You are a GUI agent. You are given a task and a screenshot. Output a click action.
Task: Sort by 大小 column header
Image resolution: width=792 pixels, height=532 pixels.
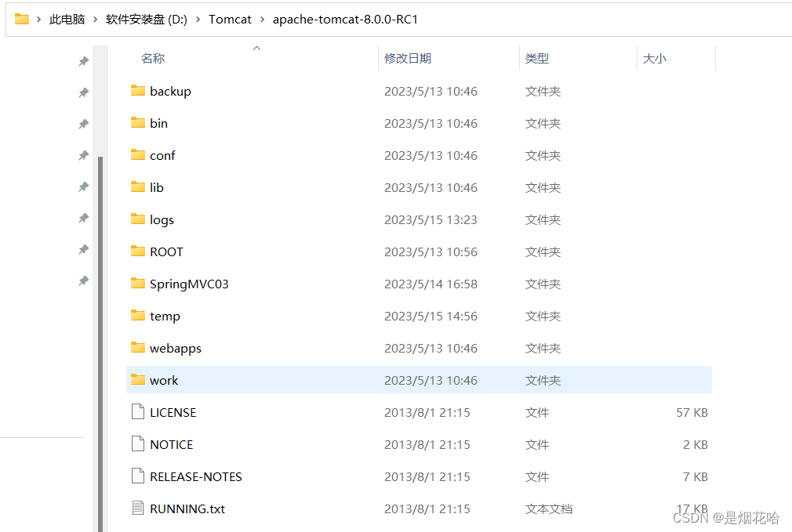click(655, 59)
